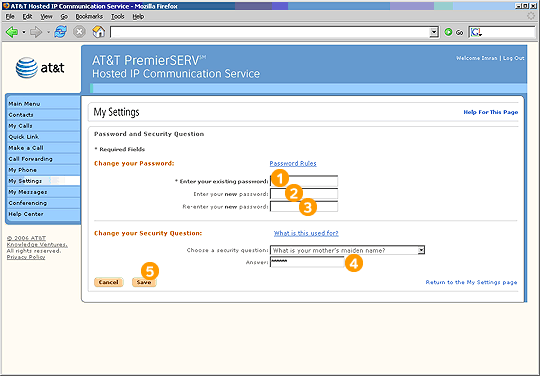Open the security question dropdown
Image resolution: width=540 pixels, height=376 pixels.
tap(421, 250)
